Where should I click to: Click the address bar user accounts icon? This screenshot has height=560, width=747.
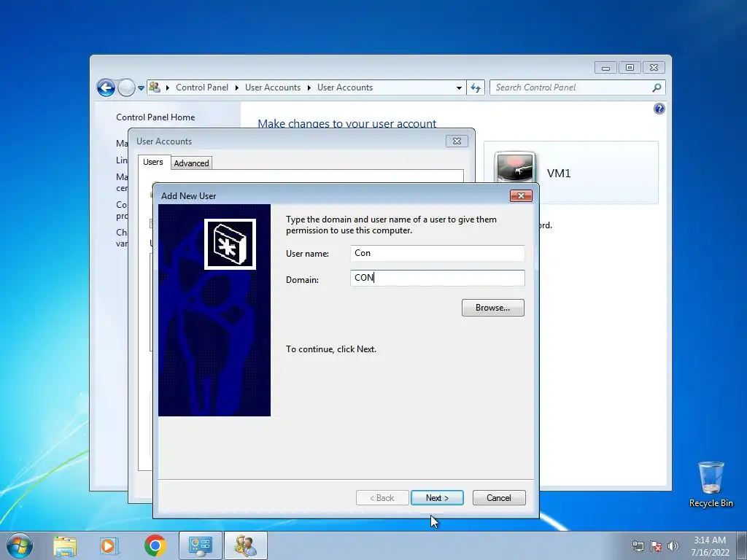pos(155,87)
